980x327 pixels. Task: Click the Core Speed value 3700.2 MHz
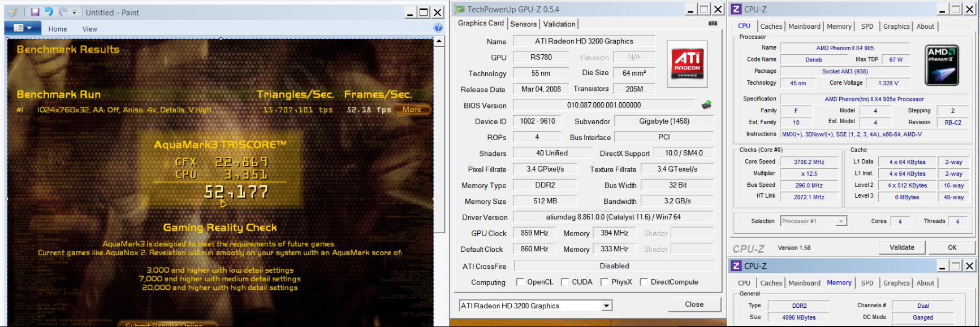pos(809,162)
